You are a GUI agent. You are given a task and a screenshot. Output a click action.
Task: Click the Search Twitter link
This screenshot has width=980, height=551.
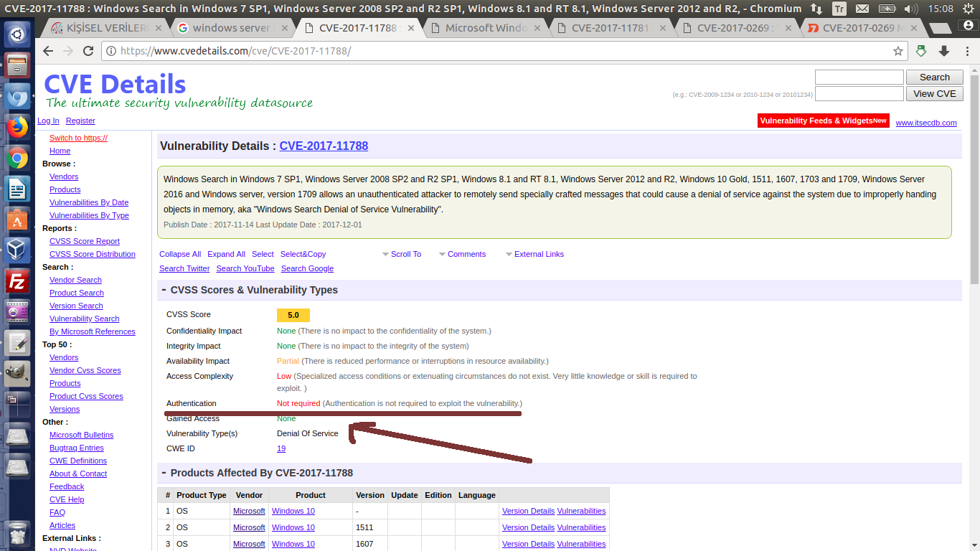coord(184,268)
